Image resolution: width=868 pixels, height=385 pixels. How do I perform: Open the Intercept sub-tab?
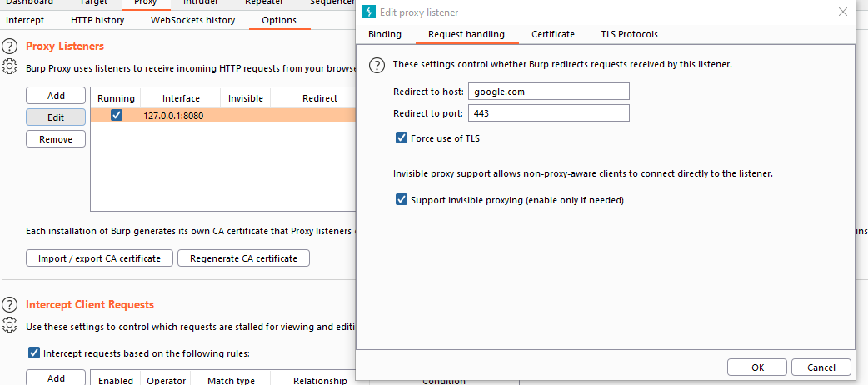(x=25, y=21)
